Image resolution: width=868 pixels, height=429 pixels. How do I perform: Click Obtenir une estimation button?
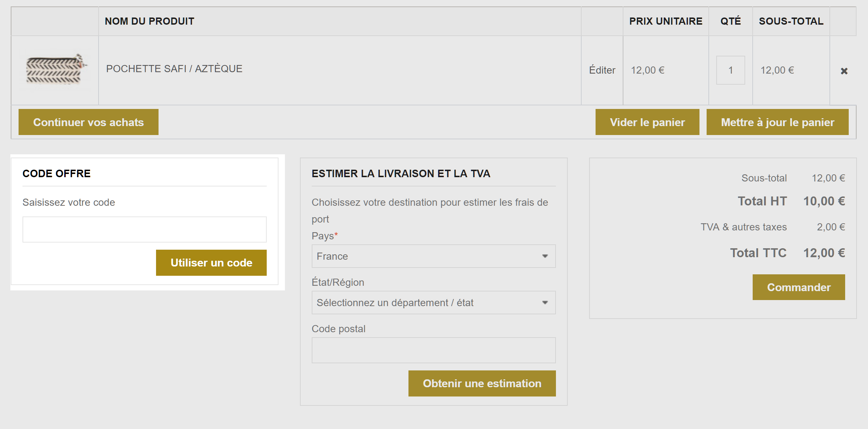[482, 383]
